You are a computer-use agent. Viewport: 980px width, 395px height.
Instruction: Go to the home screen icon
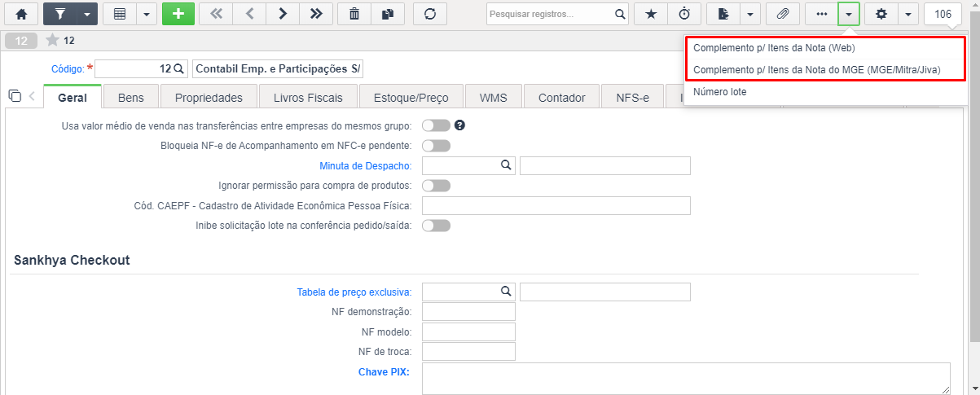[x=21, y=14]
